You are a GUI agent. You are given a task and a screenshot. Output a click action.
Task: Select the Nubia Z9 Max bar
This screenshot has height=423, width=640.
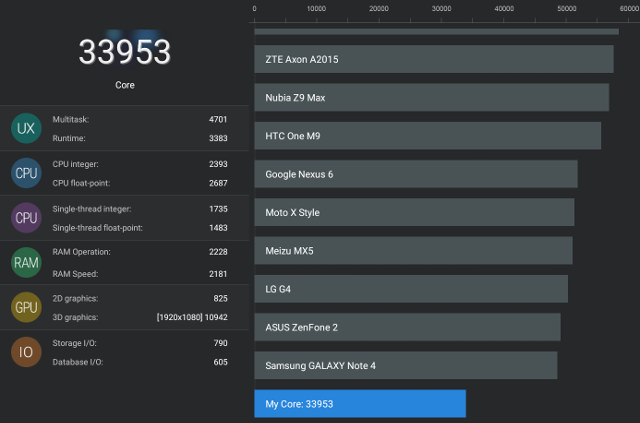pos(432,98)
